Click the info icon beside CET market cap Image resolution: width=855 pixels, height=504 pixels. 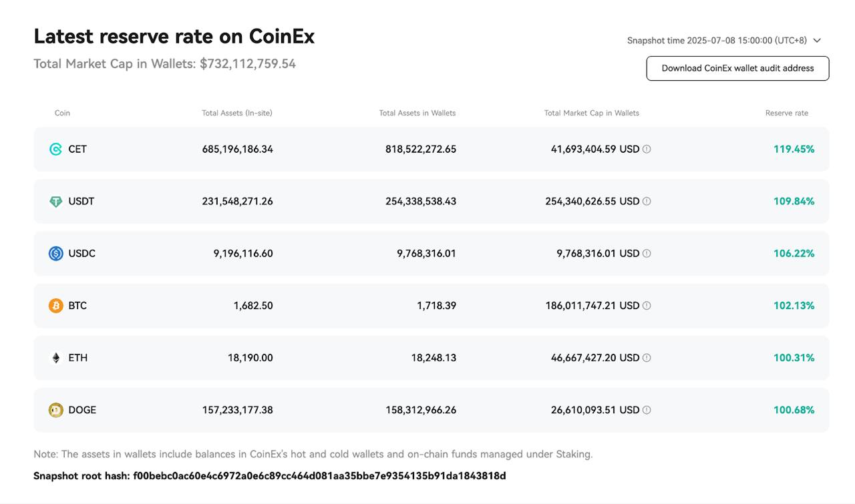click(x=647, y=150)
